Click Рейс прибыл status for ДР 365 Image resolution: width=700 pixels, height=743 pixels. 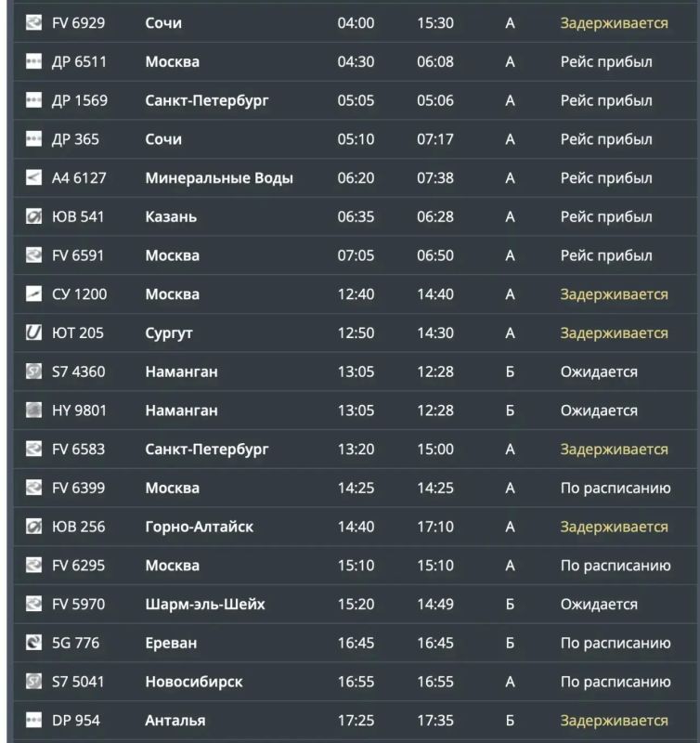(606, 139)
